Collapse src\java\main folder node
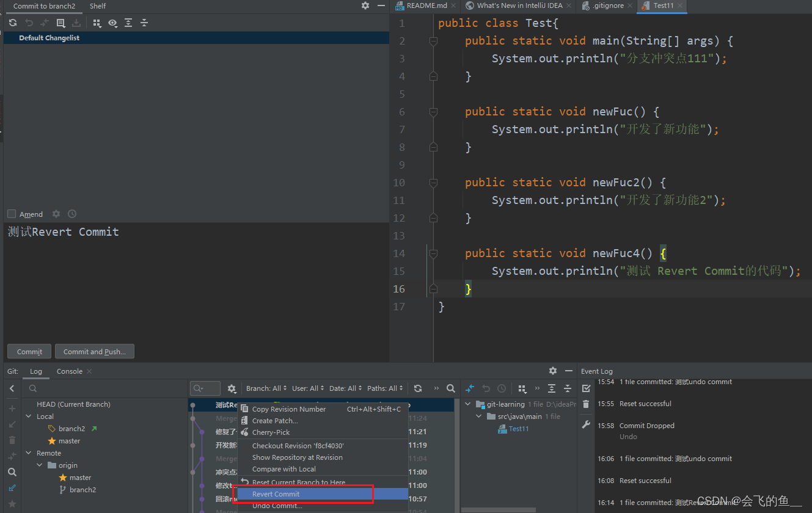 pyautogui.click(x=479, y=417)
